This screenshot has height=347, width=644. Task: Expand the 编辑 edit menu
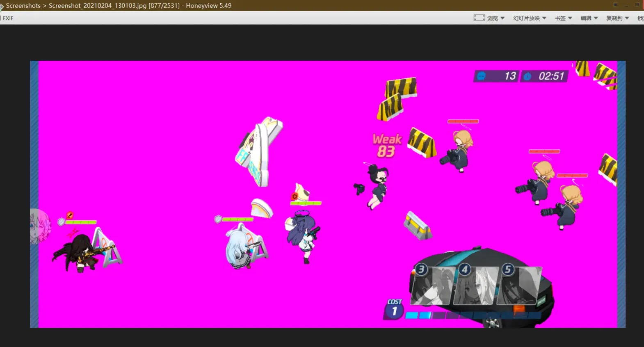click(589, 18)
